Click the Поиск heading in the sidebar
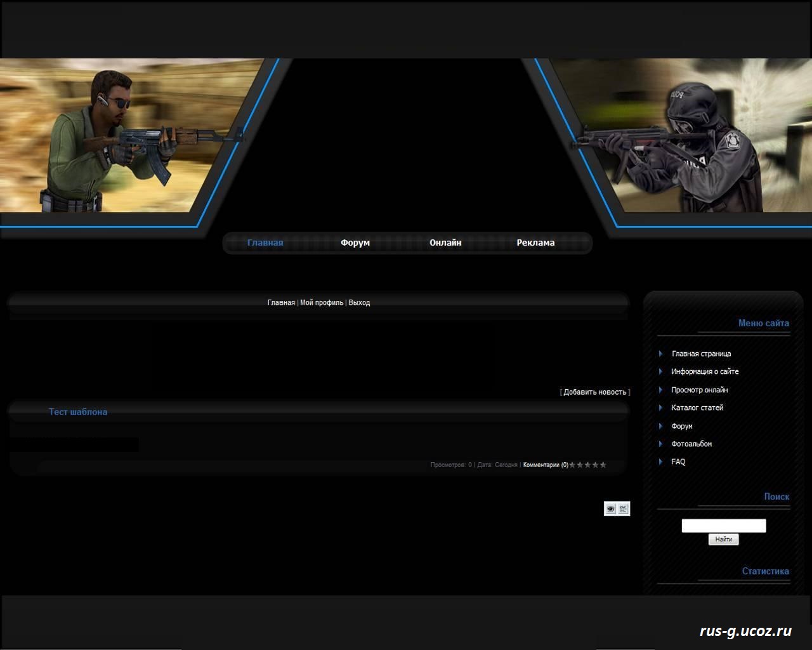The width and height of the screenshot is (812, 650). pyautogui.click(x=776, y=496)
